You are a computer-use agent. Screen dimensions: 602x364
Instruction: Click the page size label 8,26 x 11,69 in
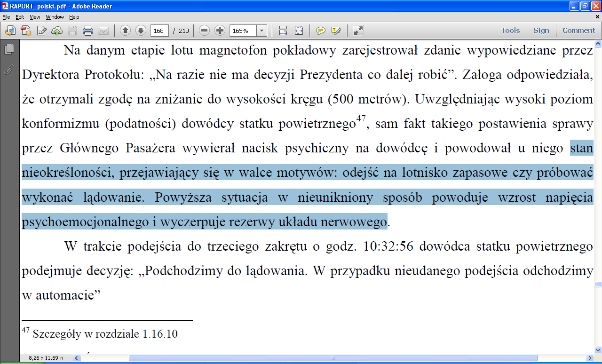[46, 358]
